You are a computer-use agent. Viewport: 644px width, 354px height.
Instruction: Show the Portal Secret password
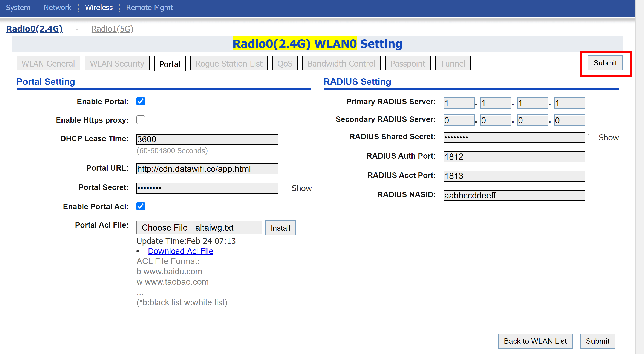[x=285, y=188]
